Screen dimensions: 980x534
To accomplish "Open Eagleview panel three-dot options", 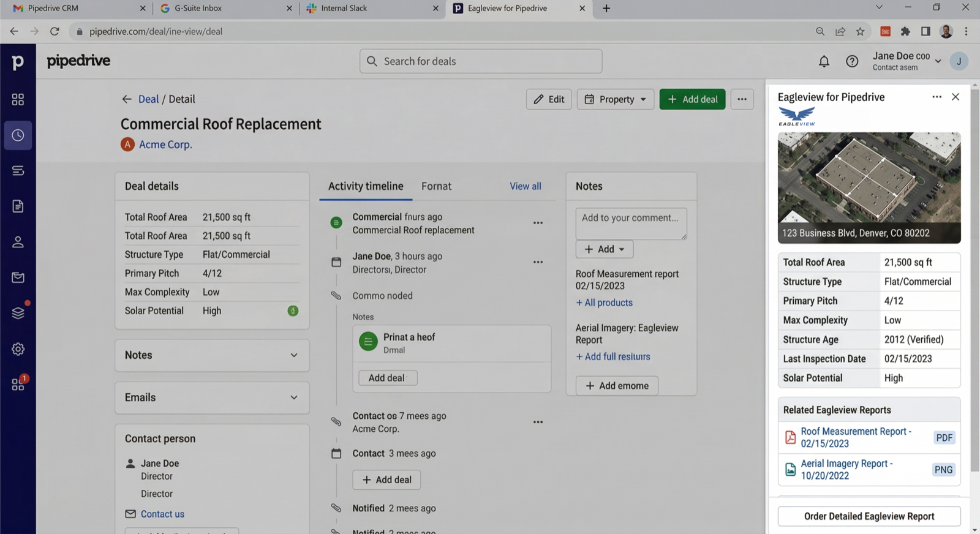I will point(937,97).
